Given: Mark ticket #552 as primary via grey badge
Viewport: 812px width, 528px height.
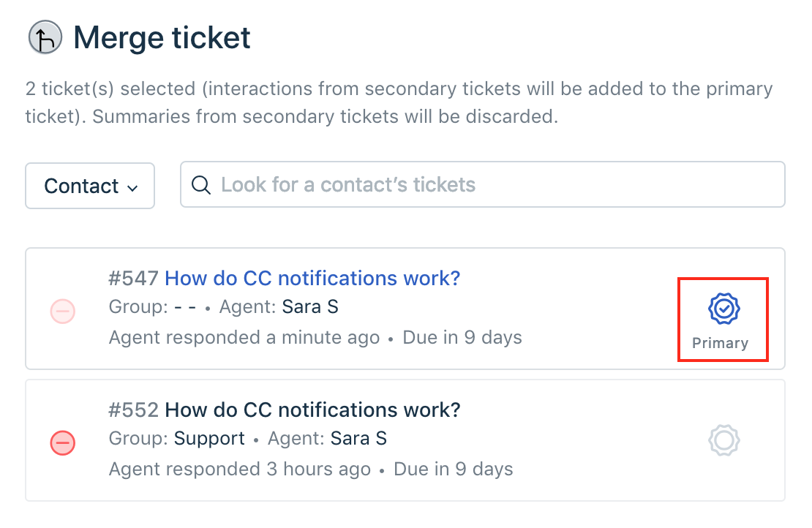Looking at the screenshot, I should click(723, 440).
